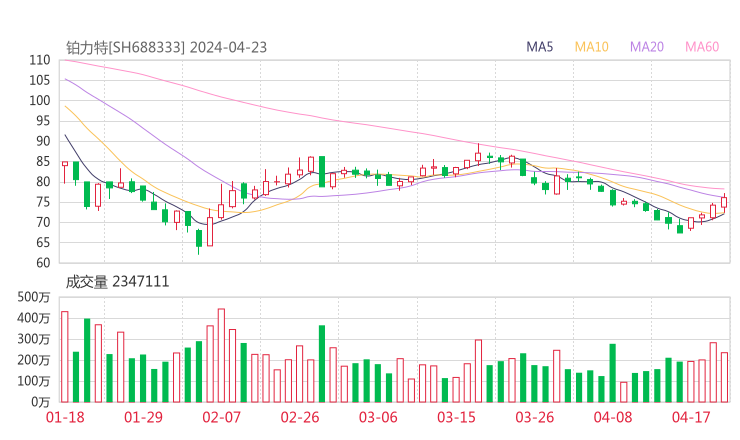Screen dimensions: 740x440
Task: Click the last candlestick on the right edge
Action: coord(724,202)
